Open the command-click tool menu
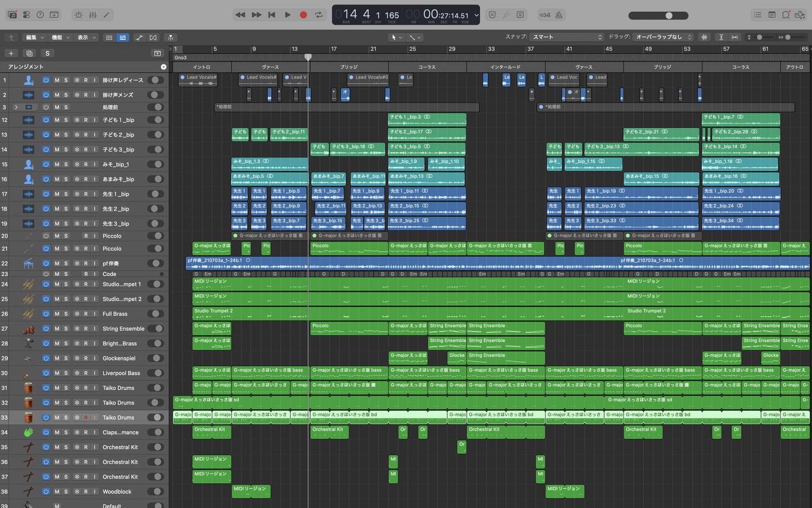Image resolution: width=812 pixels, height=508 pixels. 415,37
